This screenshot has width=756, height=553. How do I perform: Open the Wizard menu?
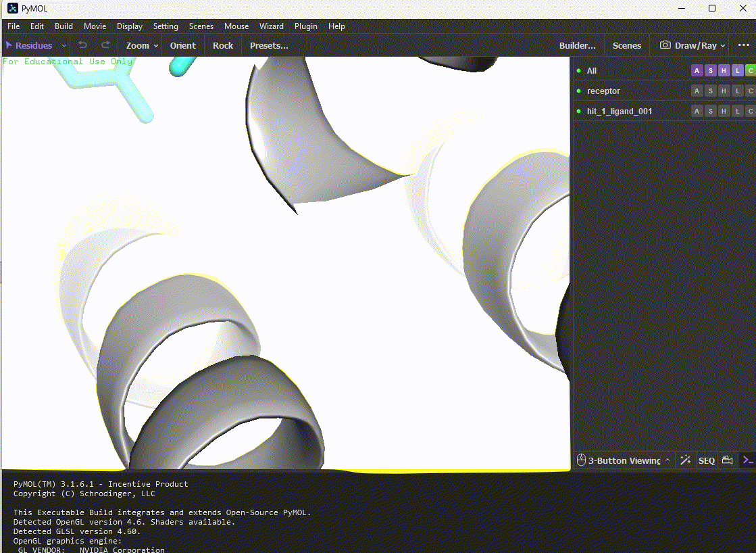pyautogui.click(x=272, y=26)
